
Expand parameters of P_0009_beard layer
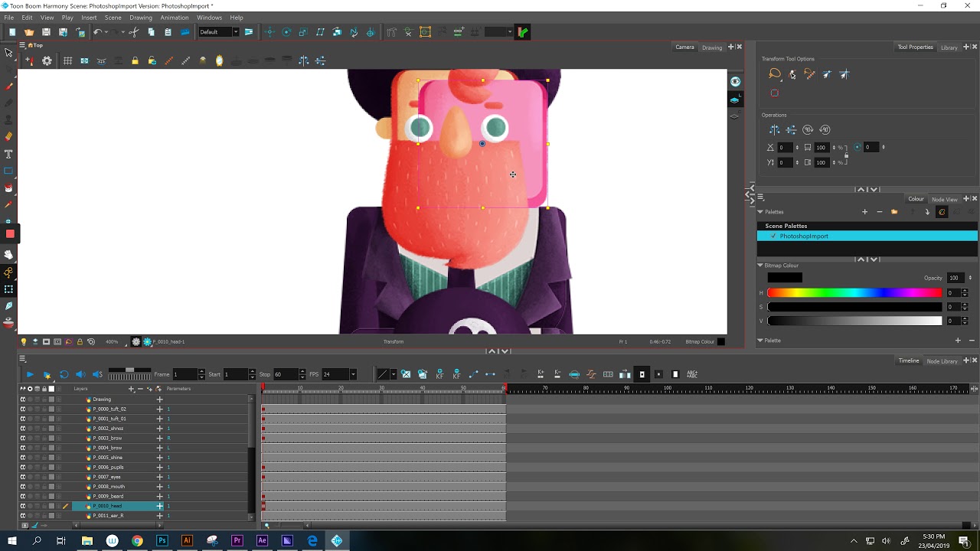(x=159, y=496)
